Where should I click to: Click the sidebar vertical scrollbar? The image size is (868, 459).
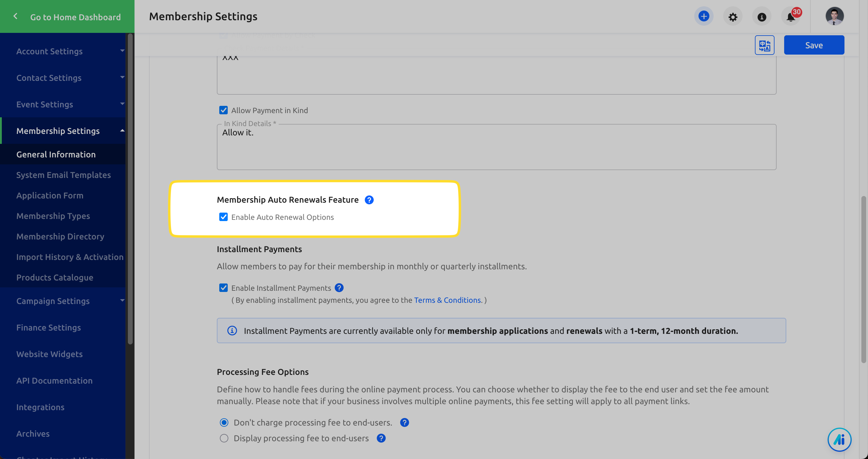130,189
